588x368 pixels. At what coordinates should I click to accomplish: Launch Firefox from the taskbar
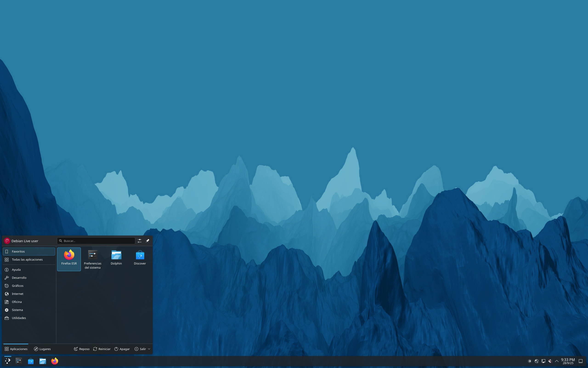coord(55,361)
